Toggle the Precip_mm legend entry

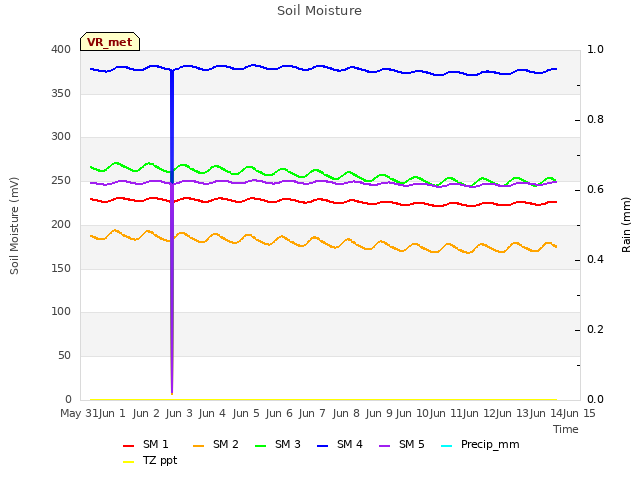pyautogui.click(x=480, y=444)
